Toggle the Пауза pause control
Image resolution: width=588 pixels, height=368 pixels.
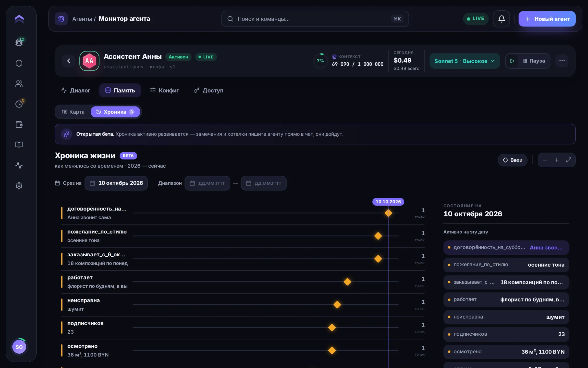click(x=534, y=61)
